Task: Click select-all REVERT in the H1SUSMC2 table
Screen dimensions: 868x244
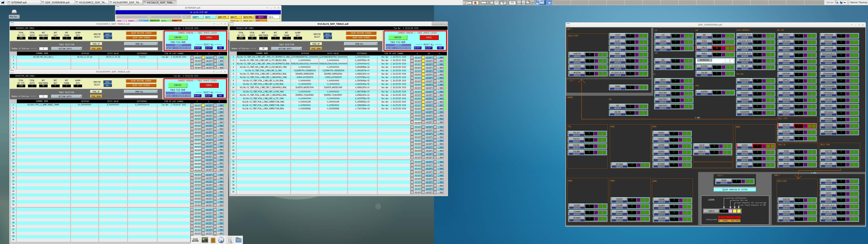Action: click(198, 48)
